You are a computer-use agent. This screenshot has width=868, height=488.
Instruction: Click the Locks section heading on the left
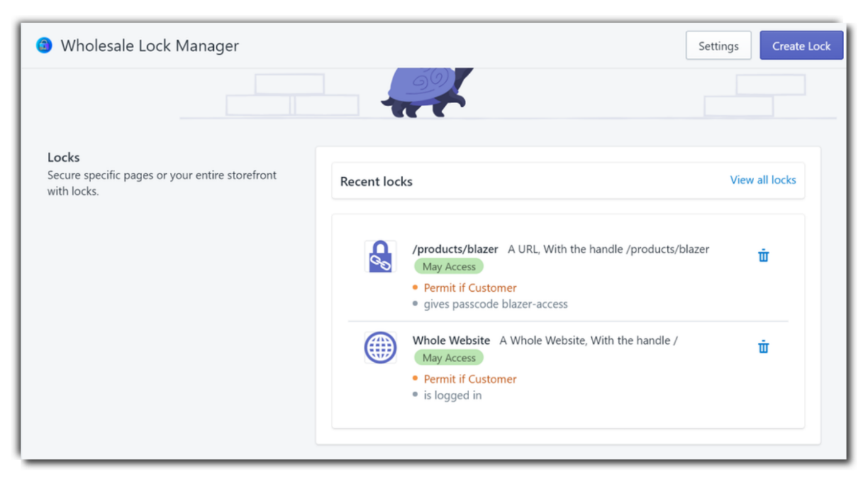coord(64,157)
